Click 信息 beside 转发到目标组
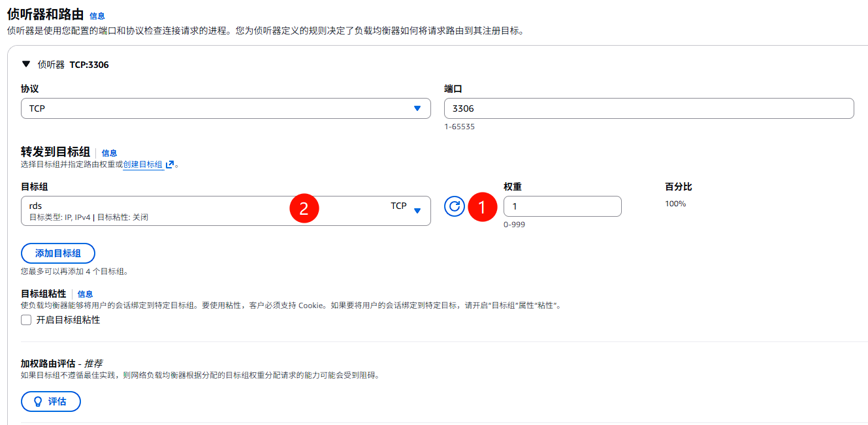 [109, 152]
